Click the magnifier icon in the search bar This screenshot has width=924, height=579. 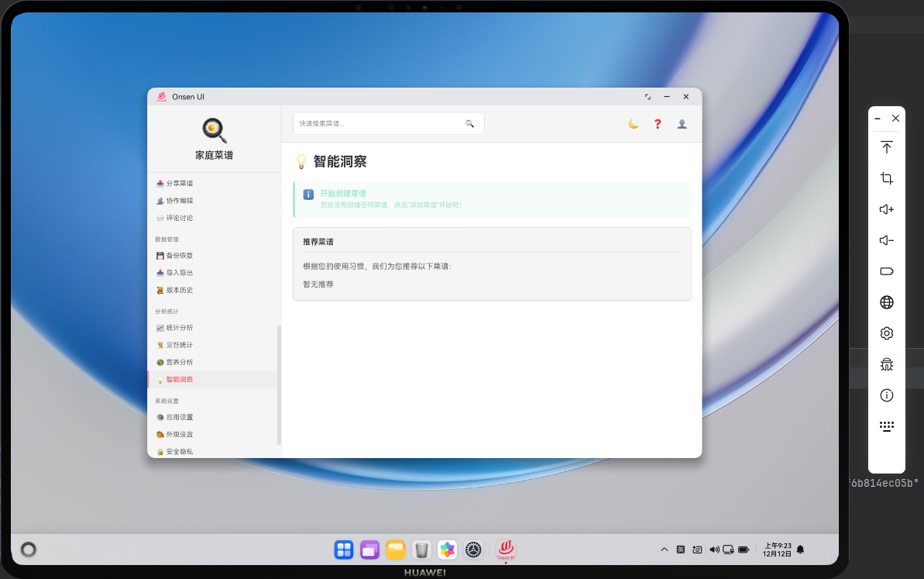470,123
